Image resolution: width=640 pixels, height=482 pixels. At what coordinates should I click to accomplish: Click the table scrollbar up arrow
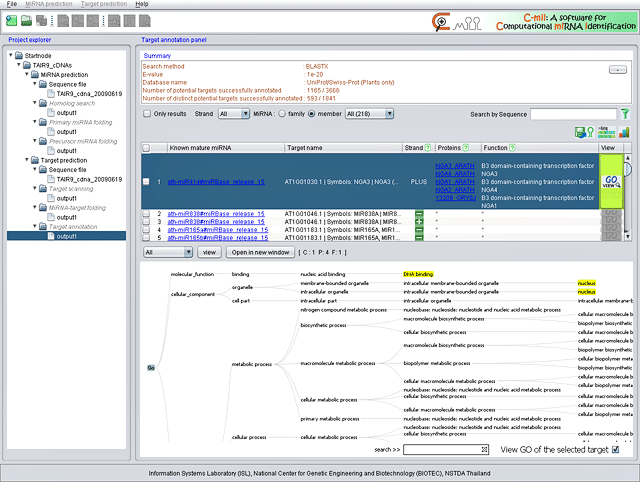pyautogui.click(x=627, y=157)
